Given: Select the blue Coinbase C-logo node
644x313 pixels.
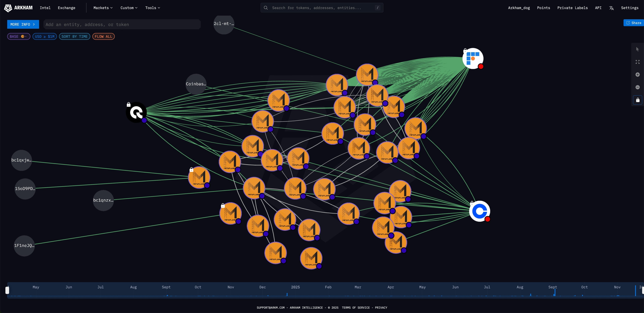Looking at the screenshot, I should click(x=479, y=211).
